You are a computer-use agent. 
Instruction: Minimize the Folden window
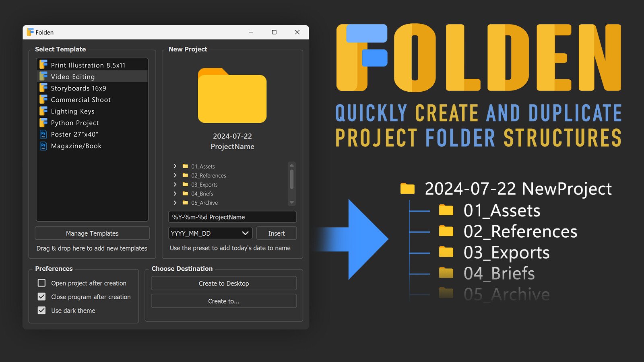[x=251, y=32]
